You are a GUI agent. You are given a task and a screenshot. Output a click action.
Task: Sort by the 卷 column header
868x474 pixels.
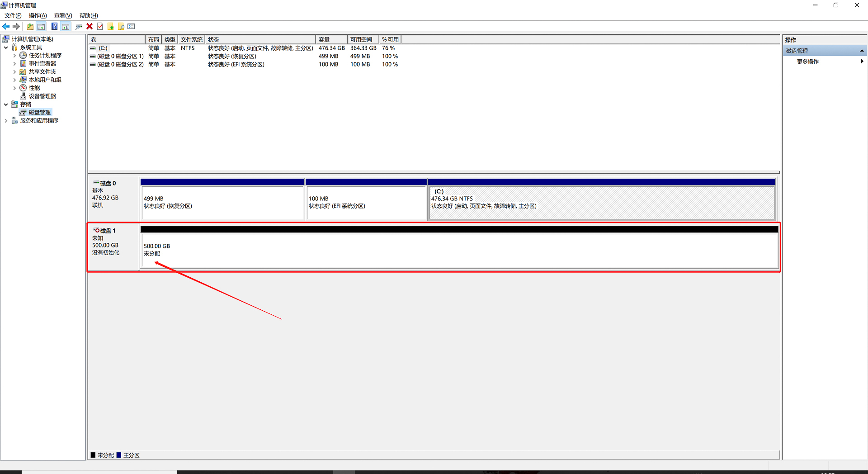[x=117, y=40]
